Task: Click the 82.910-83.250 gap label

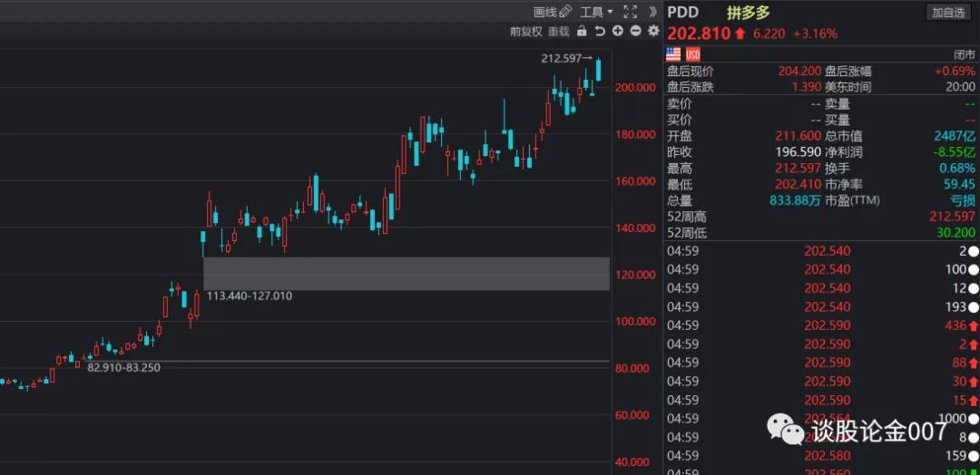Action: pyautogui.click(x=123, y=368)
